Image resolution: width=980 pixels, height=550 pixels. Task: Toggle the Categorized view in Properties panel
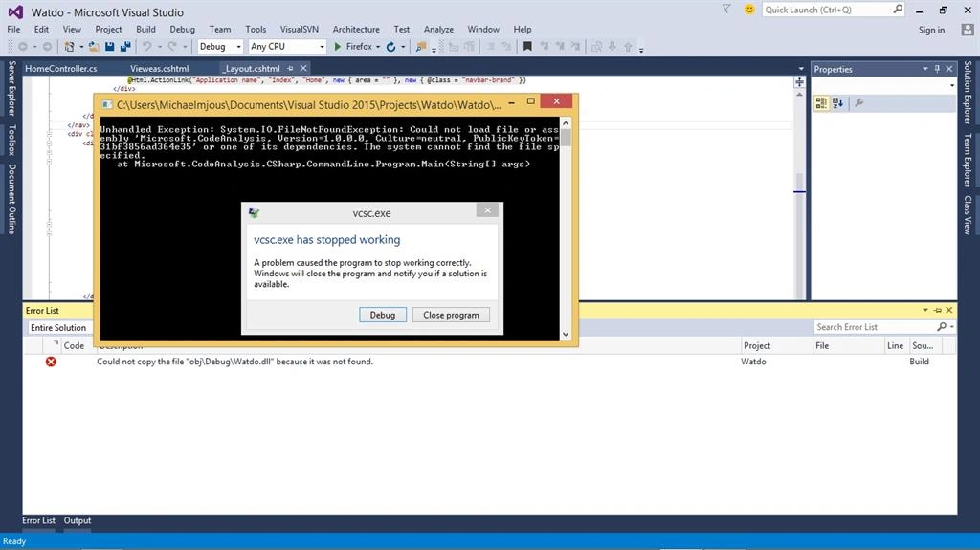(x=821, y=103)
